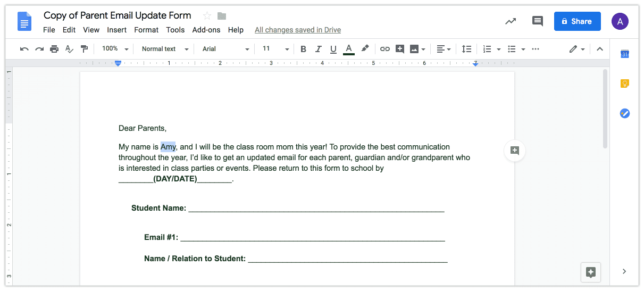This screenshot has width=644, height=291.
Task: Move document using folder icon
Action: click(x=222, y=16)
